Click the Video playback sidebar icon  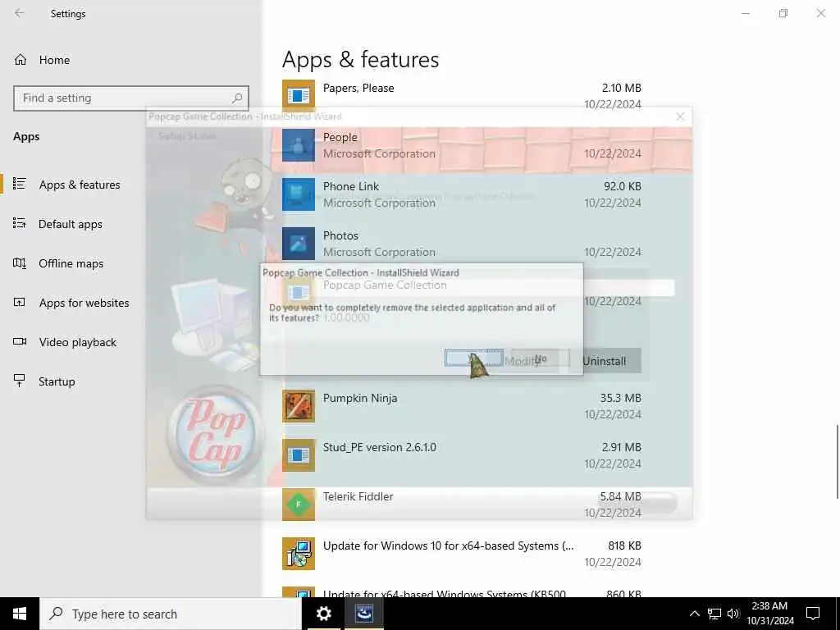point(20,341)
